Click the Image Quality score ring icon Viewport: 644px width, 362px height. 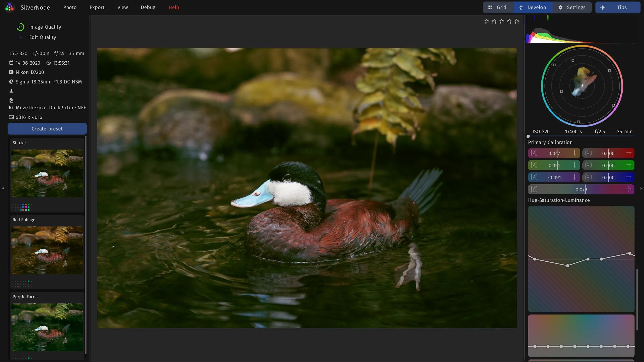[20, 27]
